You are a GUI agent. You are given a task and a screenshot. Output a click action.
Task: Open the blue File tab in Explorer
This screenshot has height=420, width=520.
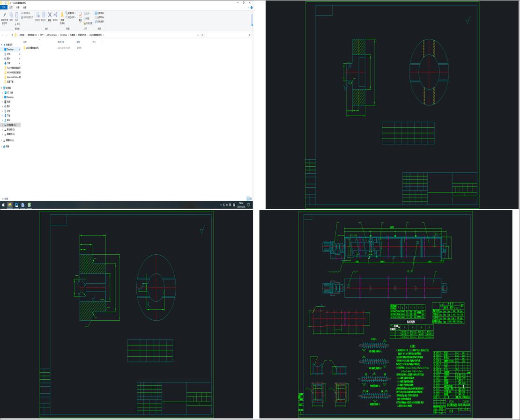pos(4,7)
